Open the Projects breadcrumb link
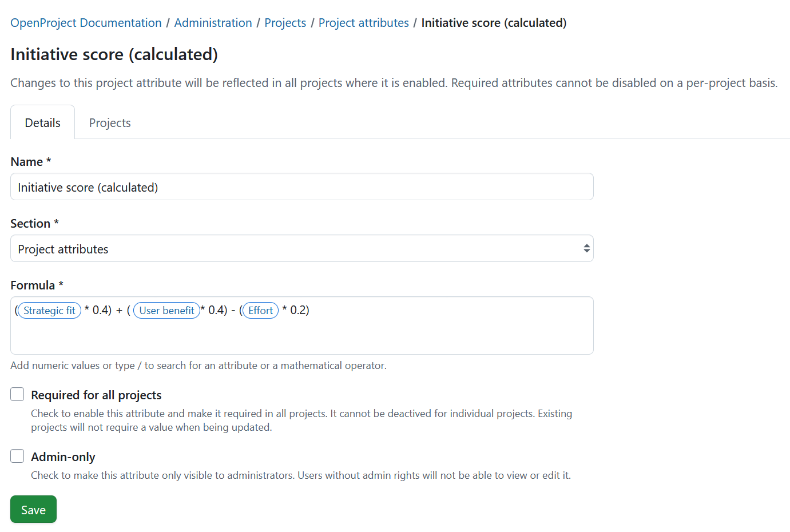790x532 pixels. click(x=285, y=22)
